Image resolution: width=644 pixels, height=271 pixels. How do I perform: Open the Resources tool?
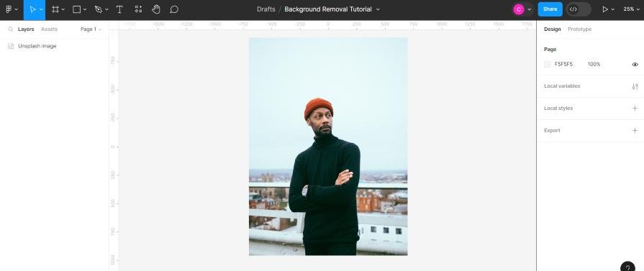[x=138, y=9]
